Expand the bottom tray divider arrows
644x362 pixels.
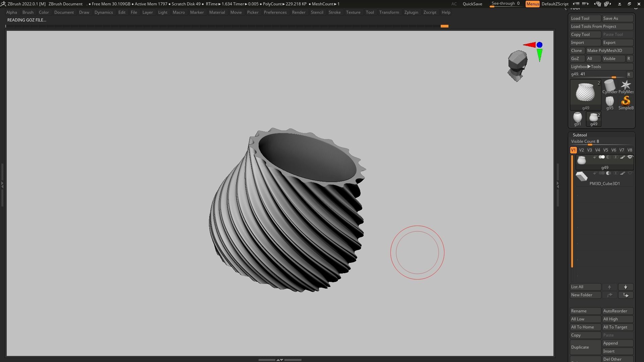(280, 360)
